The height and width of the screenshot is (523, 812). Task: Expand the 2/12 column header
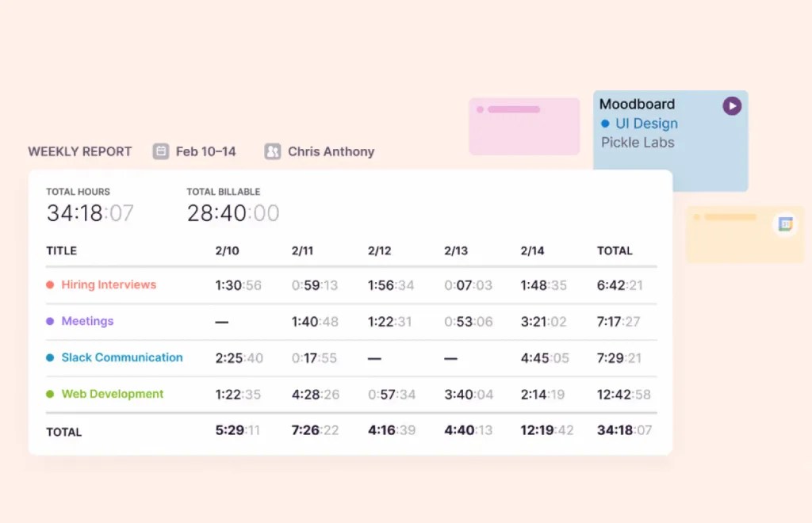(377, 250)
